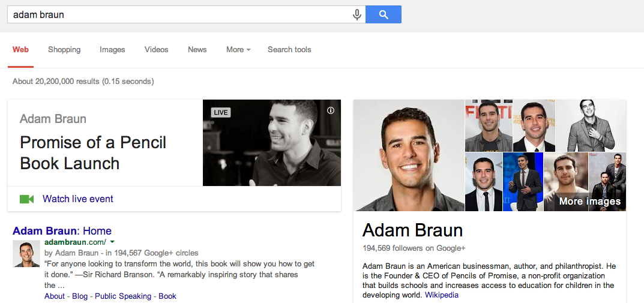Viewport: 644px width, 303px height.
Task: Open the Adam Braun: Home result
Action: (62, 231)
